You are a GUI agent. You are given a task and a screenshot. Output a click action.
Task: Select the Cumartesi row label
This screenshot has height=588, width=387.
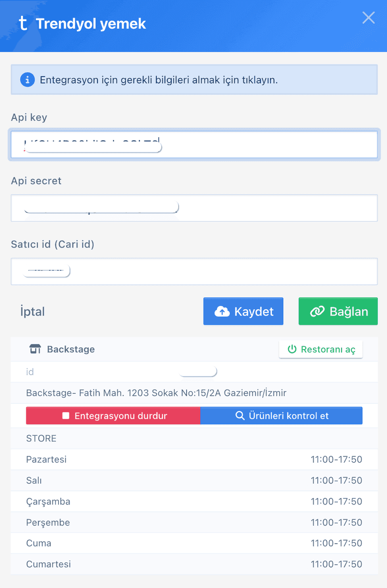tap(48, 564)
